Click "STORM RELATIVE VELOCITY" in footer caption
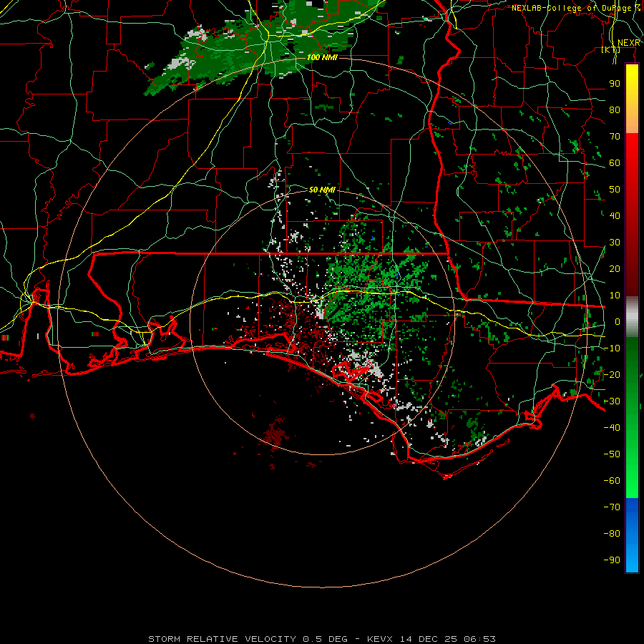 [222, 639]
